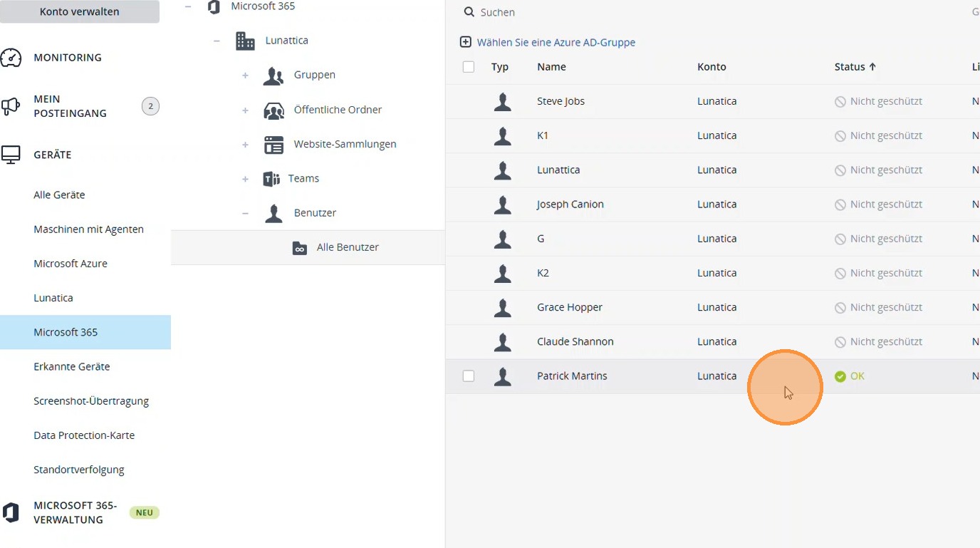Screen dimensions: 980x548
Task: Click K1 user avatar icon
Action: pyautogui.click(x=503, y=135)
